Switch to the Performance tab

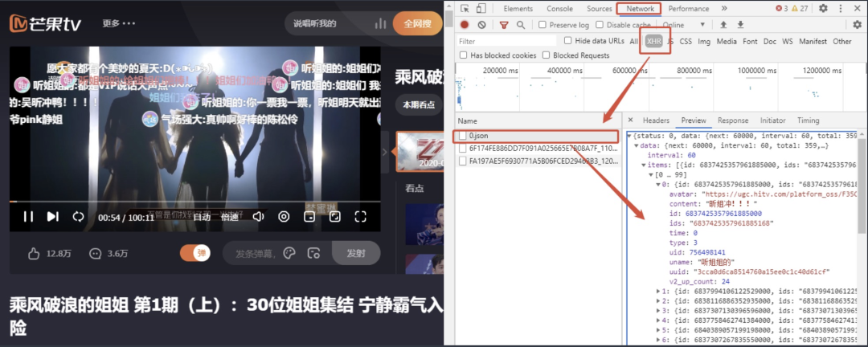[x=689, y=8]
